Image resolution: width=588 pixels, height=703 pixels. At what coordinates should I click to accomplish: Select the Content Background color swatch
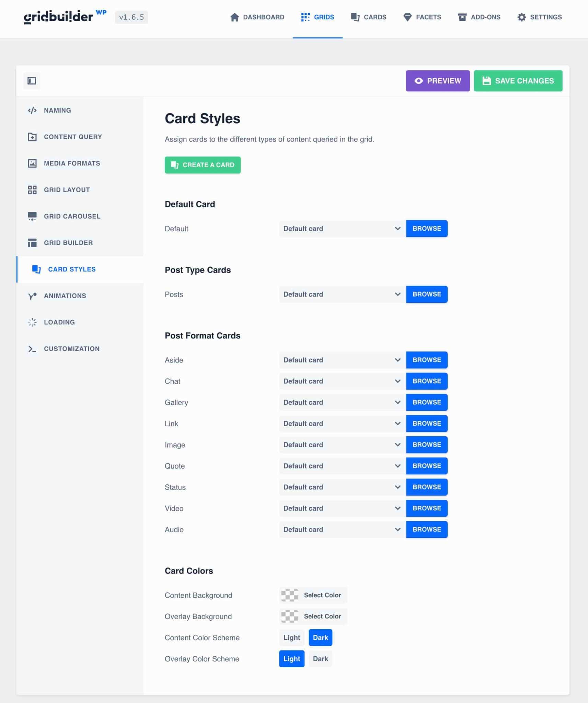[290, 595]
